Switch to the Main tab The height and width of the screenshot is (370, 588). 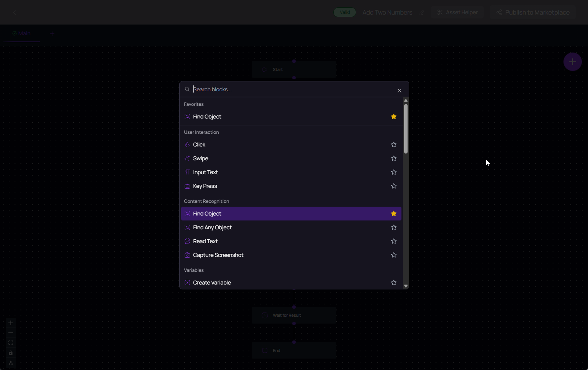click(x=21, y=33)
